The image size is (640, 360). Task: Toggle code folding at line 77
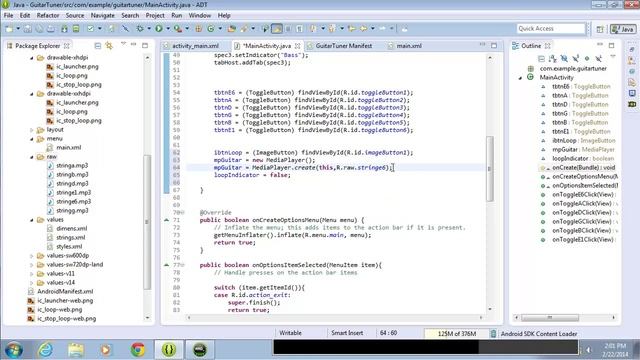click(183, 265)
